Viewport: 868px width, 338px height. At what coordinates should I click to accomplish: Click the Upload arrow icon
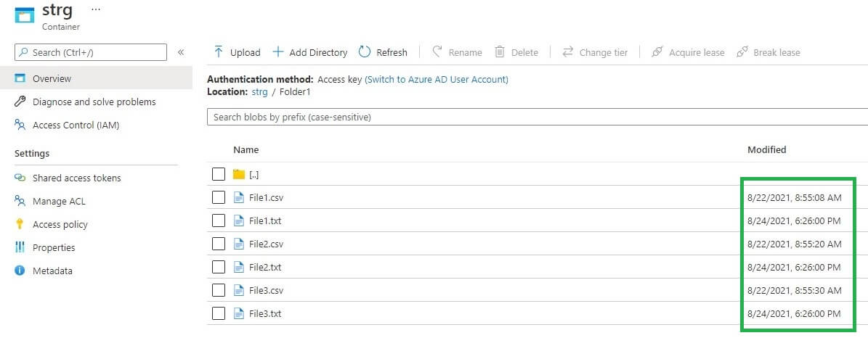point(218,52)
